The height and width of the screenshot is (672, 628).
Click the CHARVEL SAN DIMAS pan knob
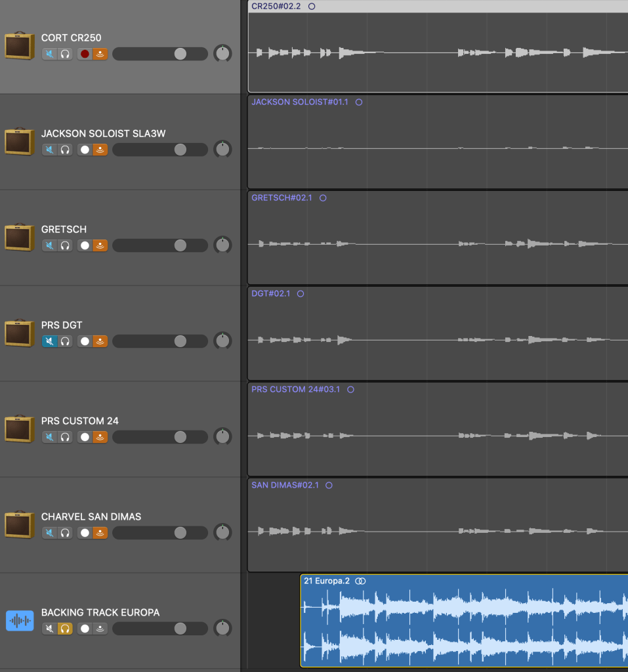click(x=223, y=533)
